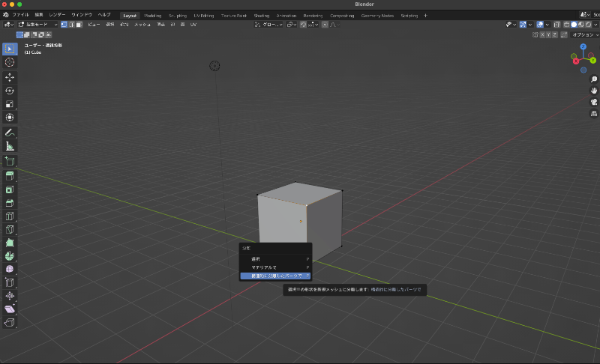Toggle X axis mesh symmetry
600x364 pixels.
(x=542, y=34)
